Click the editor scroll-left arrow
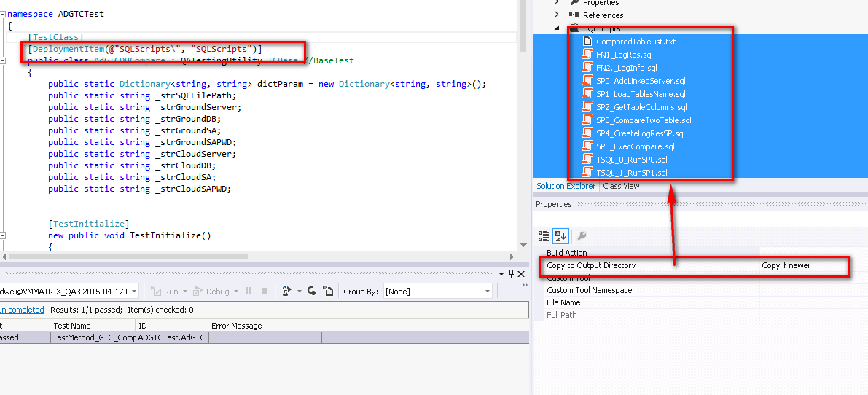This screenshot has height=395, width=868. tap(4, 257)
